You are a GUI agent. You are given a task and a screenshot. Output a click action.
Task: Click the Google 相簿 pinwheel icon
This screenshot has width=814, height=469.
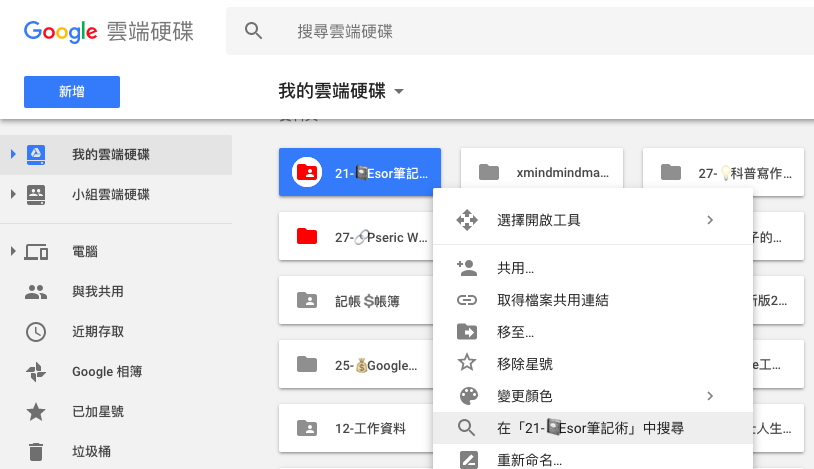pyautogui.click(x=36, y=372)
